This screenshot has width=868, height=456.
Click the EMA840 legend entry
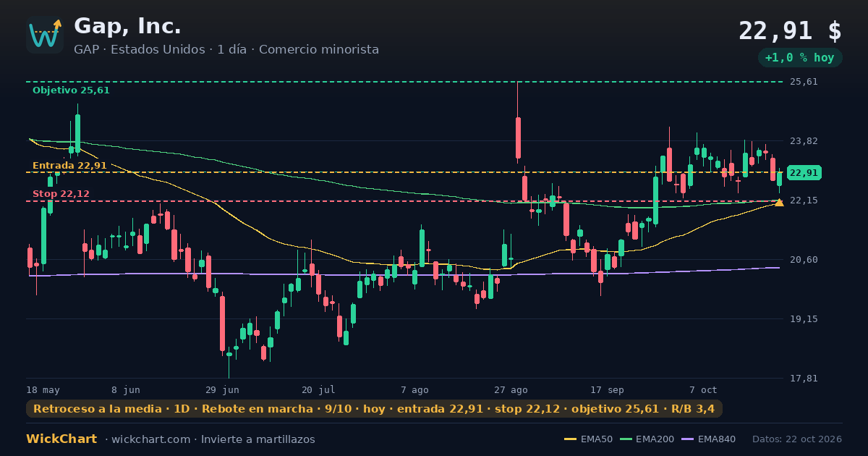point(708,439)
